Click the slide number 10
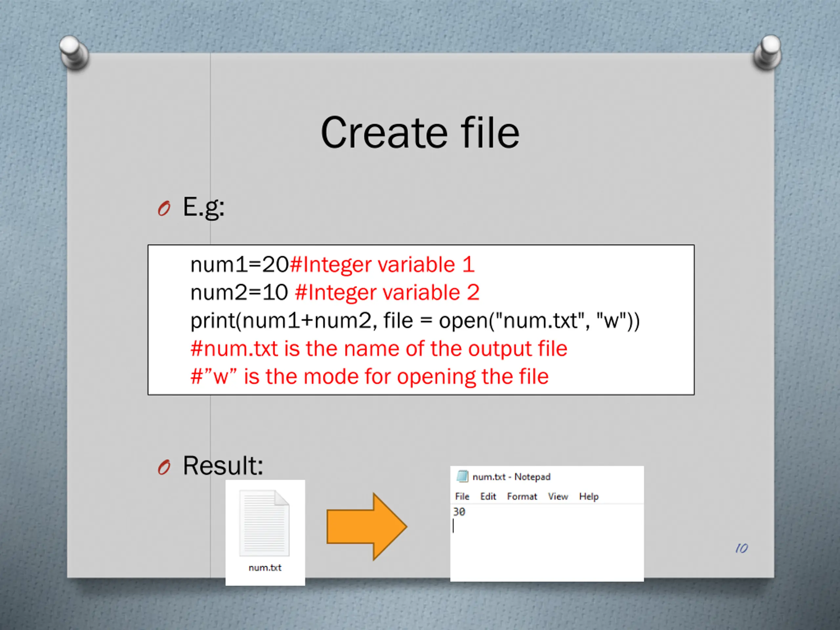The height and width of the screenshot is (630, 840). 742,548
